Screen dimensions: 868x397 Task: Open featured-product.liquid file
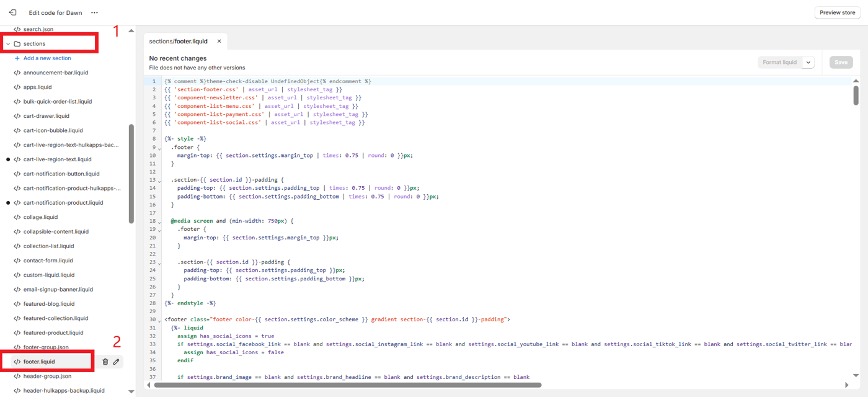pyautogui.click(x=53, y=333)
